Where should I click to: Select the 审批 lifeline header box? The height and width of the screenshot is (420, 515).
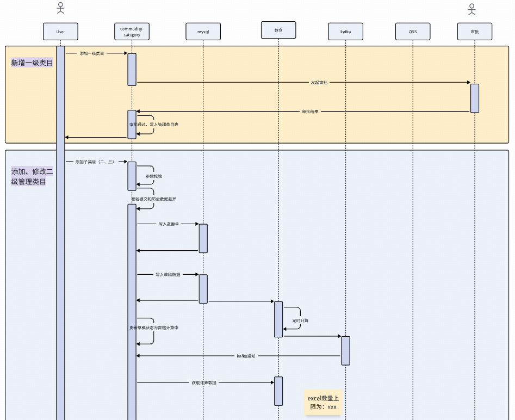(x=475, y=32)
